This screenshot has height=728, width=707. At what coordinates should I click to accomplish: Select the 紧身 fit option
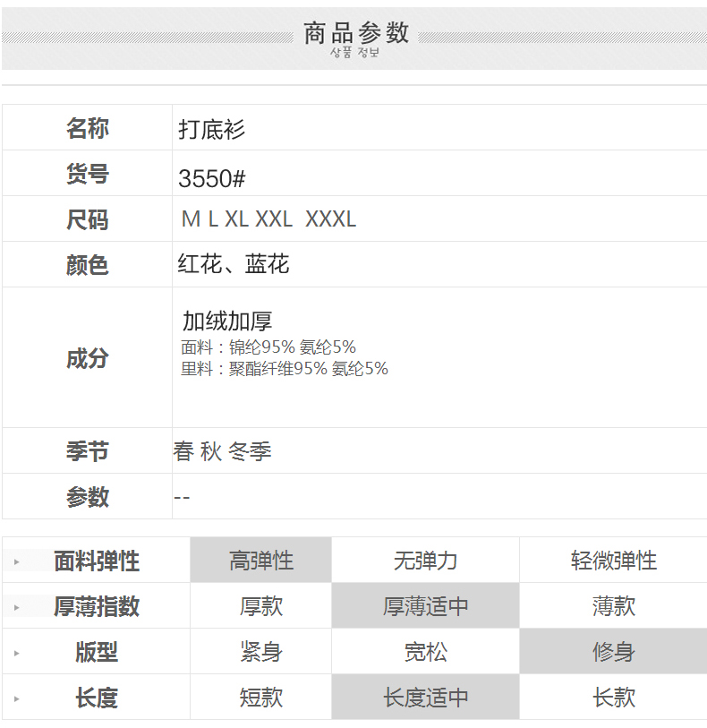(x=260, y=652)
